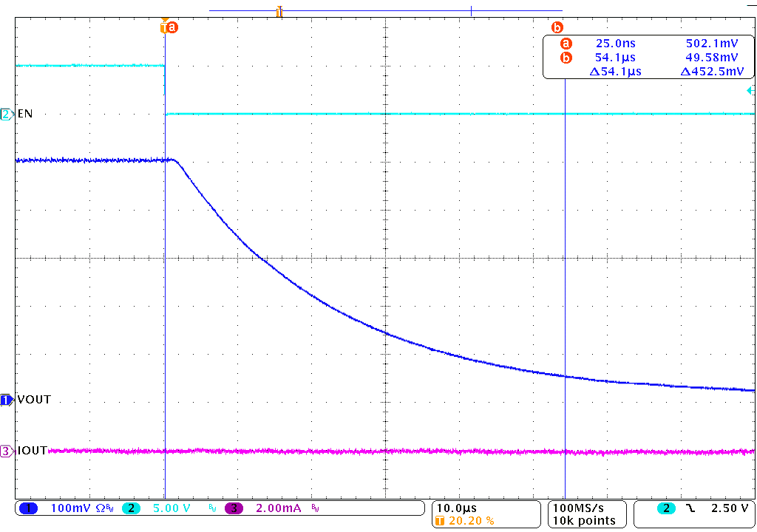Click the orange trigger position icon in timebase box
Screen dimensions: 757x532
pos(441,521)
